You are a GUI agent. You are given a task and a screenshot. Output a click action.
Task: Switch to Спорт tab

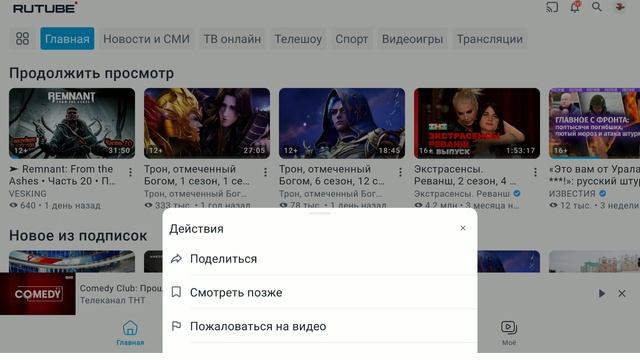click(351, 39)
